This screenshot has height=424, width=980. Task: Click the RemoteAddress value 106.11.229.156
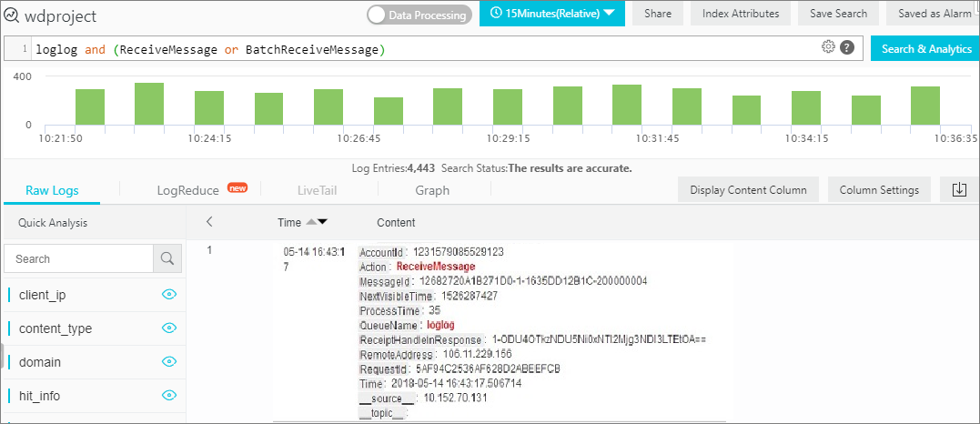[x=477, y=353]
